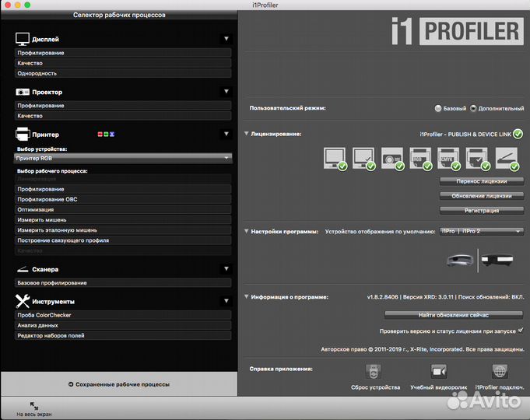Collapse the Проектор section arrow
Image resolution: width=530 pixels, height=420 pixels.
tap(226, 92)
